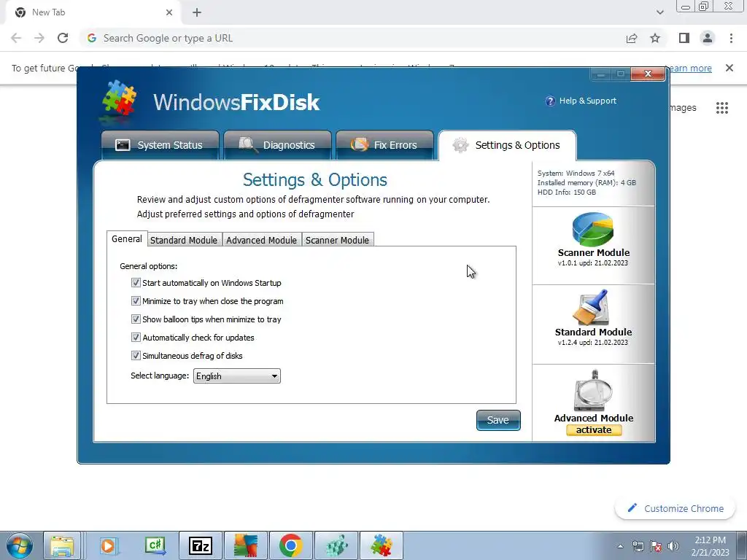This screenshot has width=747, height=560.
Task: Bookmark this page with the star icon
Action: 655,38
